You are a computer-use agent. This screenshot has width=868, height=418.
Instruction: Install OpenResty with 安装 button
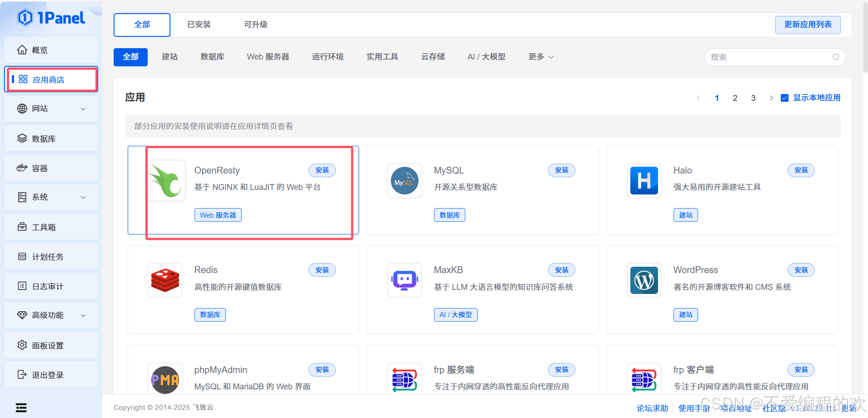click(x=322, y=170)
